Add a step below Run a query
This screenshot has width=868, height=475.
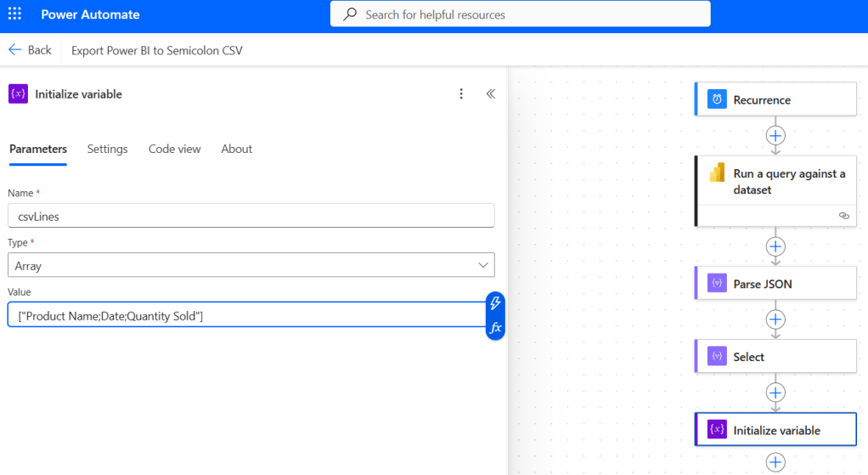775,246
